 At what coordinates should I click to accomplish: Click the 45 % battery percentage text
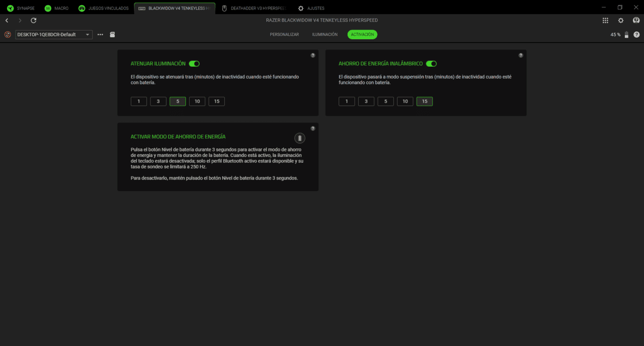(615, 35)
